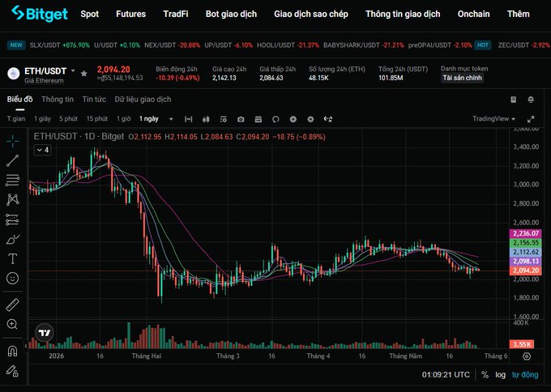
Task: Open the Onchain menu
Action: click(473, 14)
